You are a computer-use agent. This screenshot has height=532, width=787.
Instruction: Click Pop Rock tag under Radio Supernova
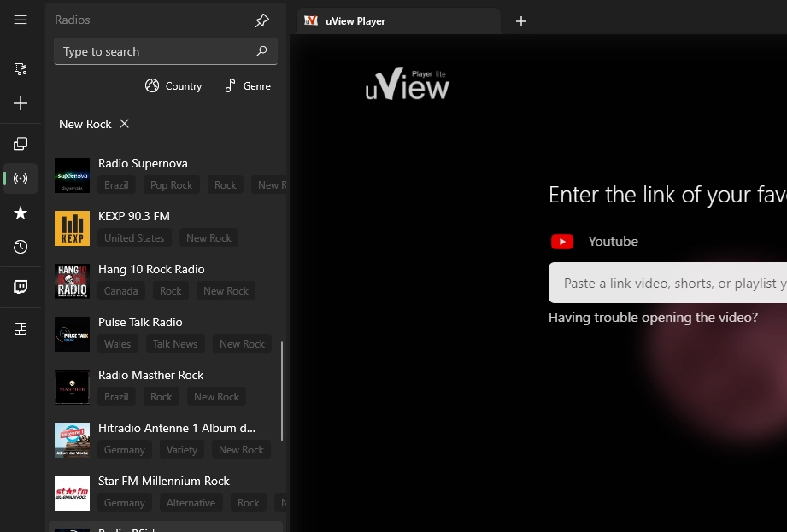coord(171,185)
